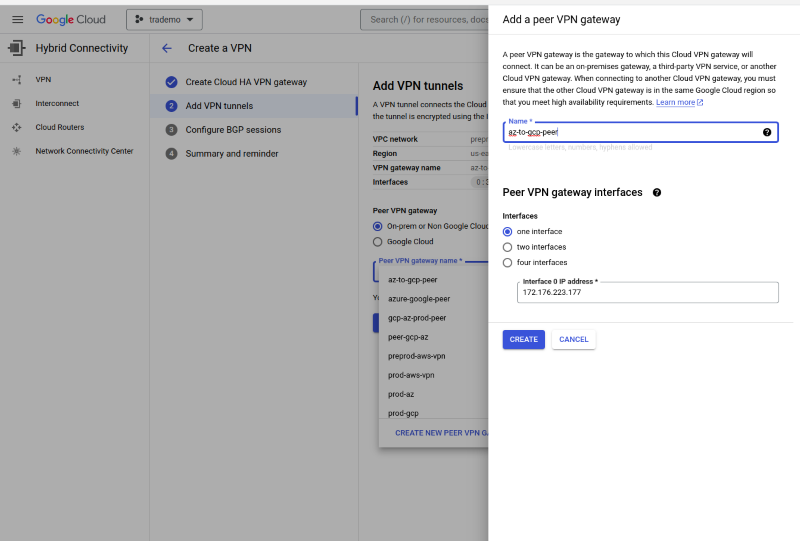Choose azure-google-peer from the gateway list
Viewport: 800px width, 541px height.
(x=419, y=299)
